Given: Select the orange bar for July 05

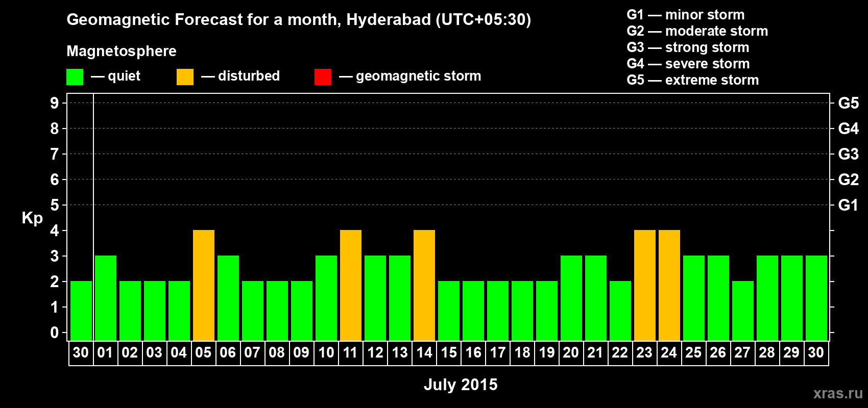Looking at the screenshot, I should click(204, 286).
